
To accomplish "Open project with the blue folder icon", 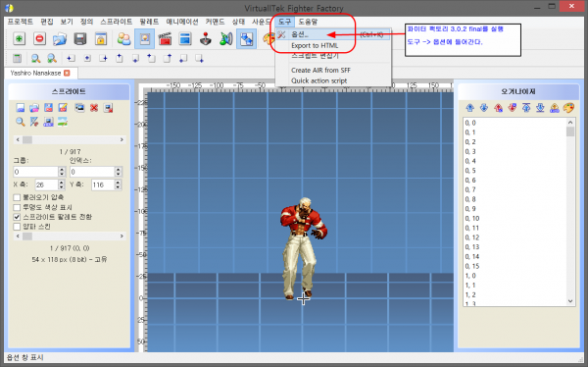I will click(x=60, y=38).
